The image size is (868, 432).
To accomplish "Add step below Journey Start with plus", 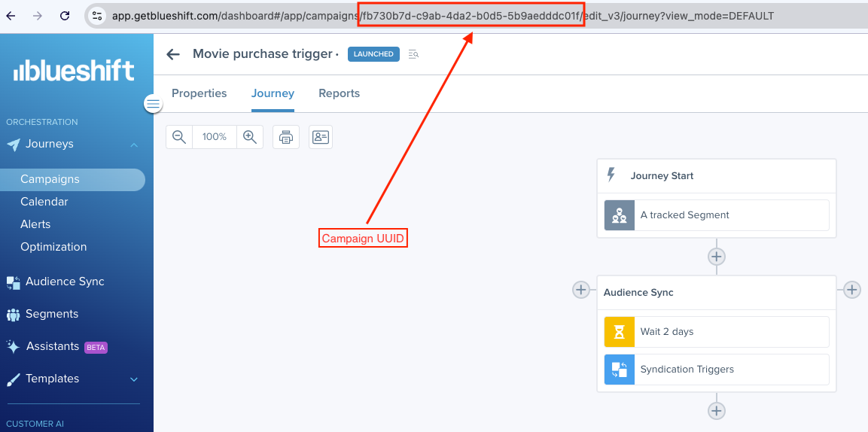I will point(717,257).
